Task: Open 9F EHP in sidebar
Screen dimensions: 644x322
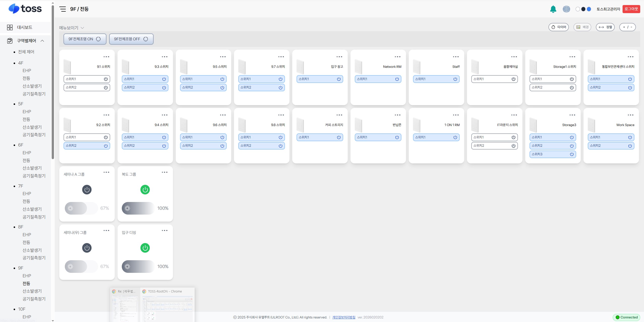Action: tap(27, 276)
